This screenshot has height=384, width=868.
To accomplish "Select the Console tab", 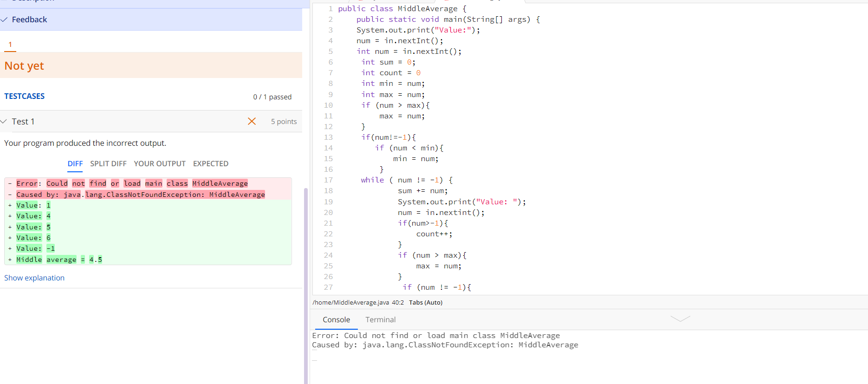I will (x=337, y=319).
